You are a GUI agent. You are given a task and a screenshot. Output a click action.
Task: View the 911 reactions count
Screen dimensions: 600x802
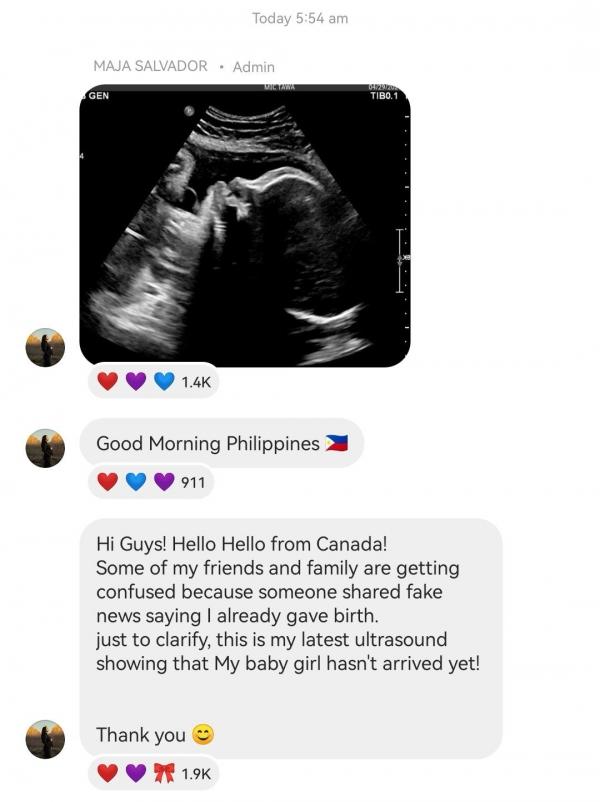click(x=193, y=482)
